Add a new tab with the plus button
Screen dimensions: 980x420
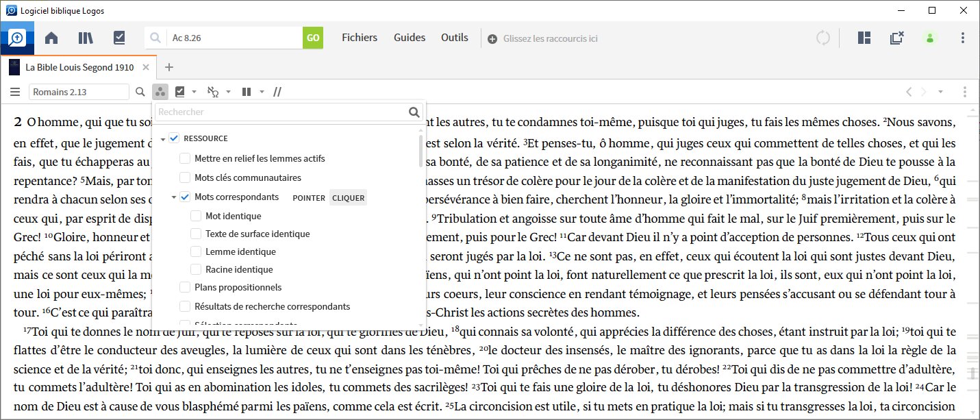pyautogui.click(x=169, y=67)
